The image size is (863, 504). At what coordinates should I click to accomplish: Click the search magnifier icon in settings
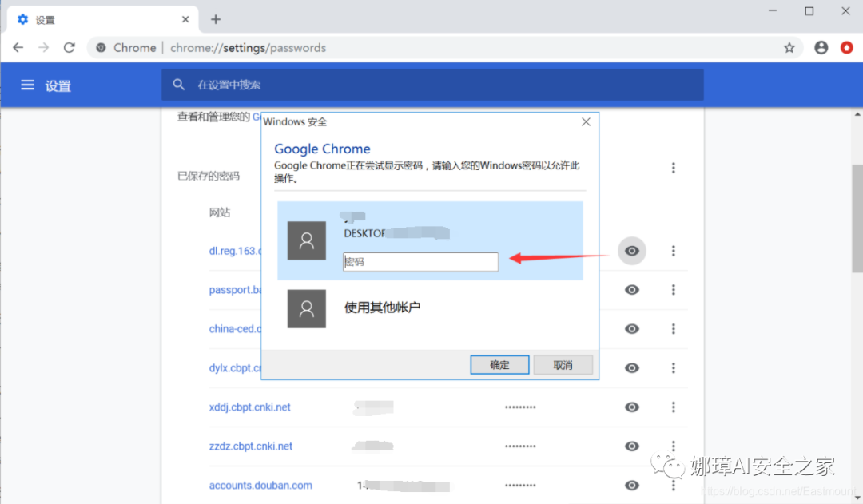pyautogui.click(x=178, y=85)
